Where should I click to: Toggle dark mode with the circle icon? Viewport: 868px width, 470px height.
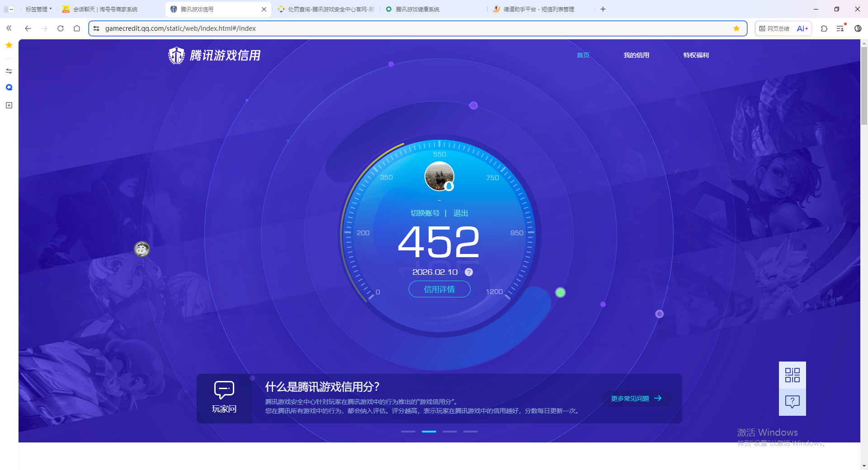(858, 28)
